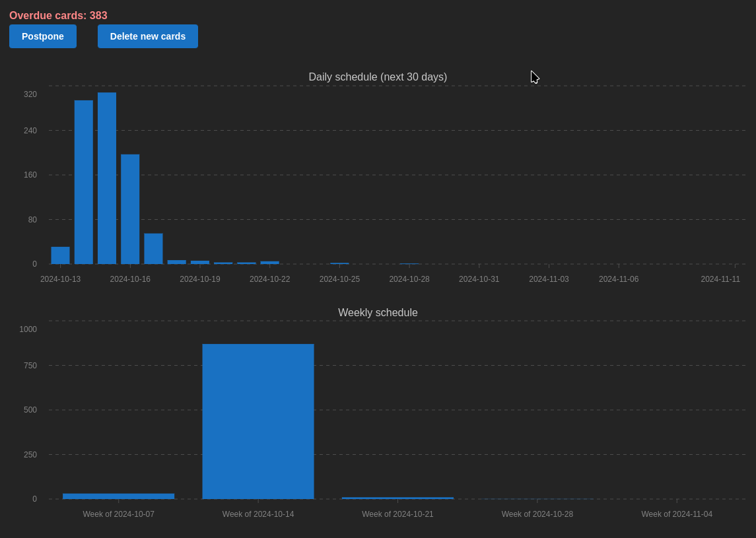The width and height of the screenshot is (756, 538).
Task: Click the 2024-10-25 daily axis label
Action: pos(339,279)
